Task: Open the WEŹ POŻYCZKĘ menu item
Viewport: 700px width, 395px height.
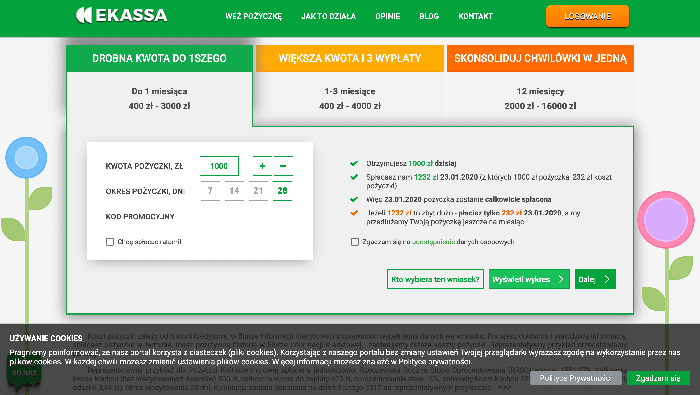Action: [x=254, y=16]
